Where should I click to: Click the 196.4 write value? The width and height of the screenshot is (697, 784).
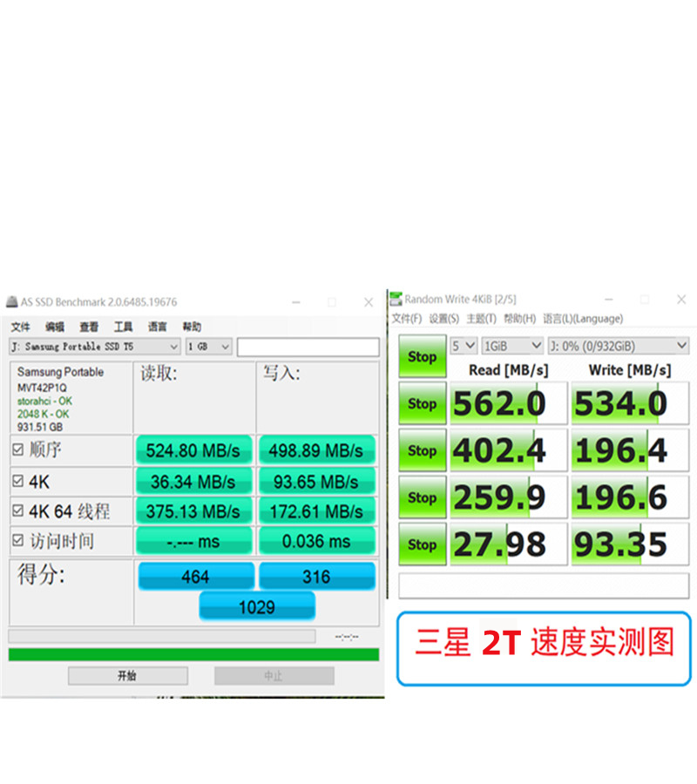(630, 450)
